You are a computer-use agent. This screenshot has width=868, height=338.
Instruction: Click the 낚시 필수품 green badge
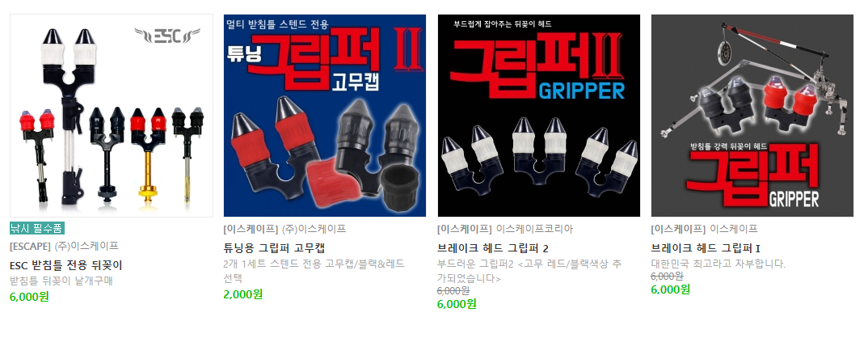pyautogui.click(x=37, y=228)
